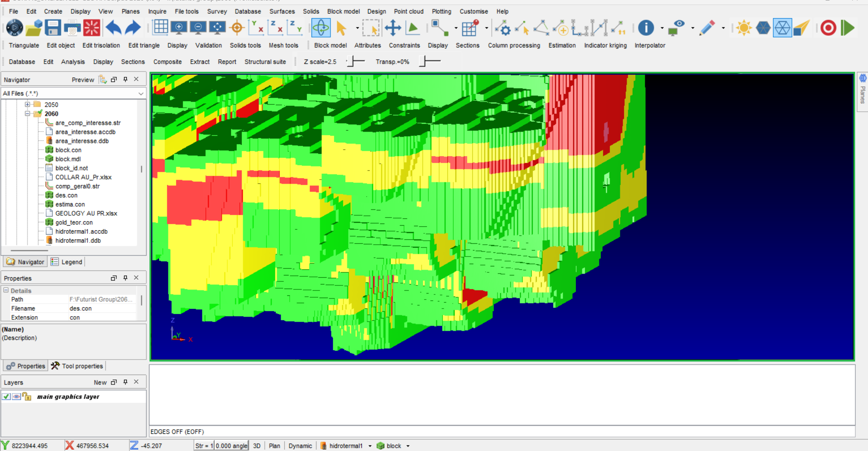Image resolution: width=868 pixels, height=451 pixels.
Task: Toggle Dynamic mode in status bar
Action: pyautogui.click(x=300, y=446)
